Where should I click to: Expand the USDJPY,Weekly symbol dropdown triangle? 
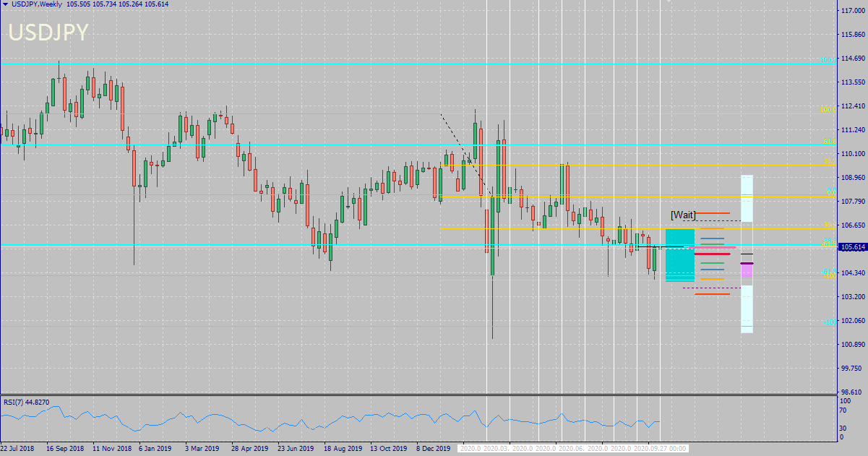click(x=6, y=4)
